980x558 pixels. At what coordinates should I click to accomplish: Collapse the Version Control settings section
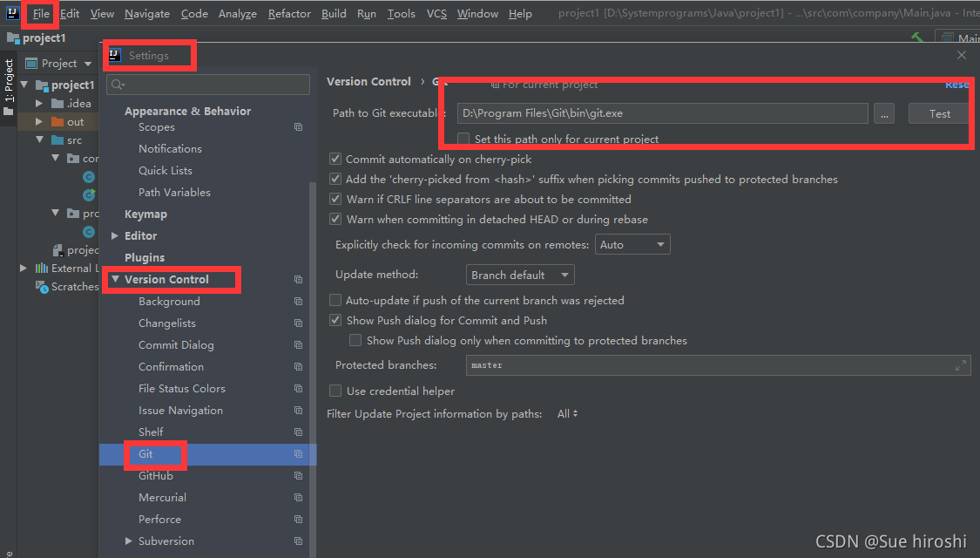[115, 279]
